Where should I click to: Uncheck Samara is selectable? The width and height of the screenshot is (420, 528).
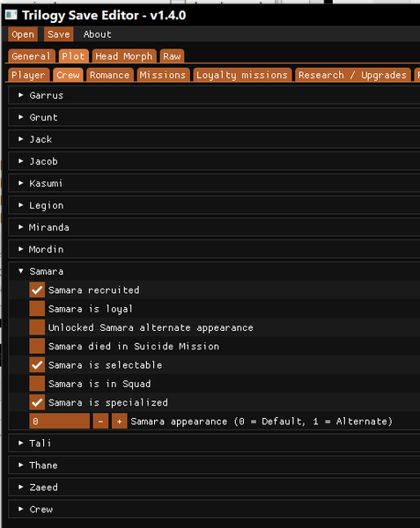[x=37, y=365]
